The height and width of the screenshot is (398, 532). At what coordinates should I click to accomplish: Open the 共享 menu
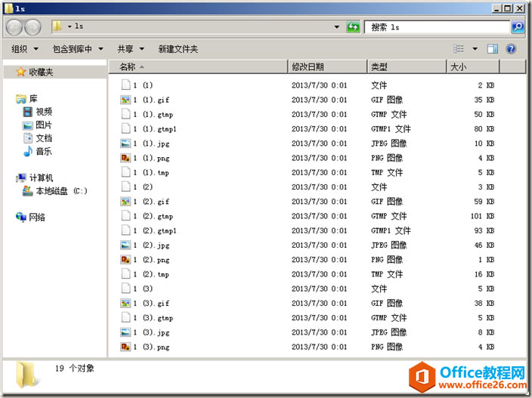(129, 49)
